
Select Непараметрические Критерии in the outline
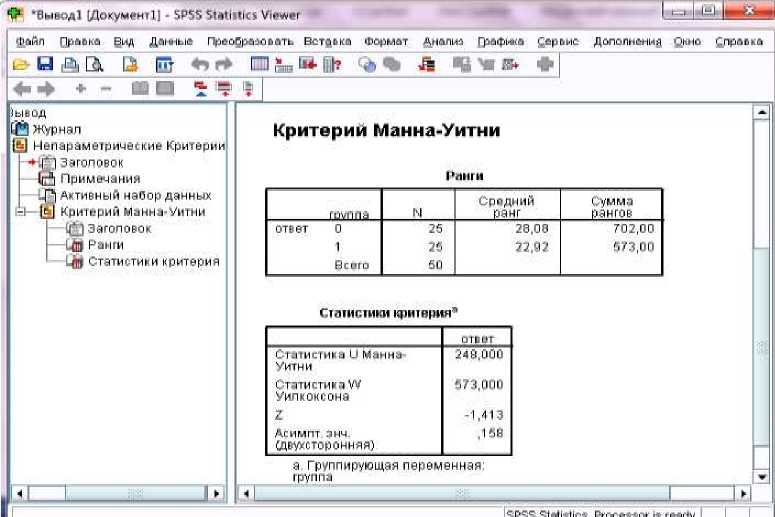click(x=129, y=146)
